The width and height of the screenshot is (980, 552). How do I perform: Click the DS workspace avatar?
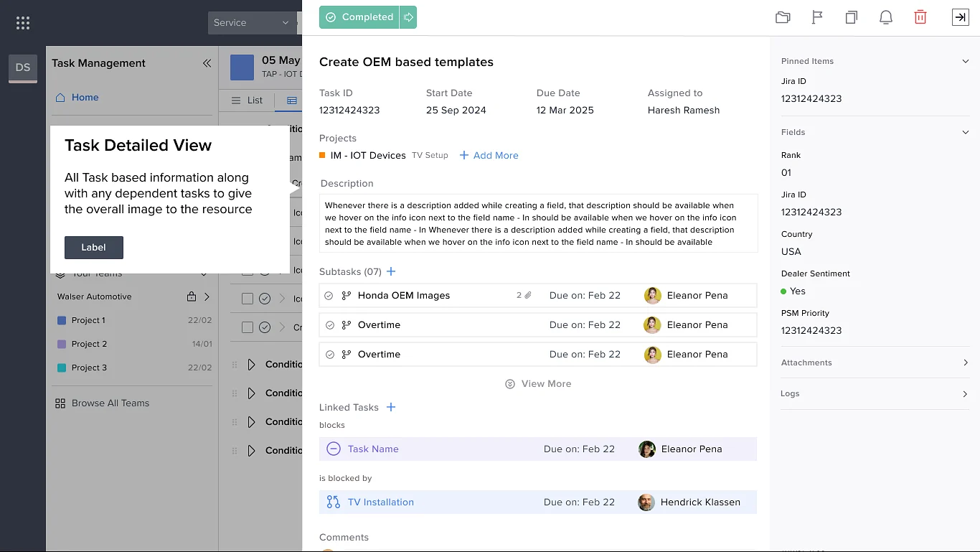23,68
